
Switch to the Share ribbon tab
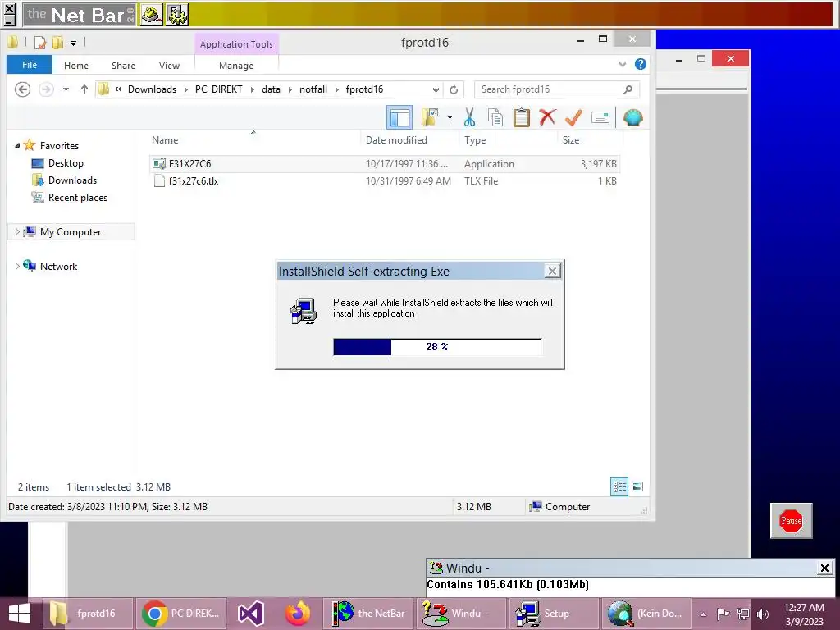tap(123, 66)
